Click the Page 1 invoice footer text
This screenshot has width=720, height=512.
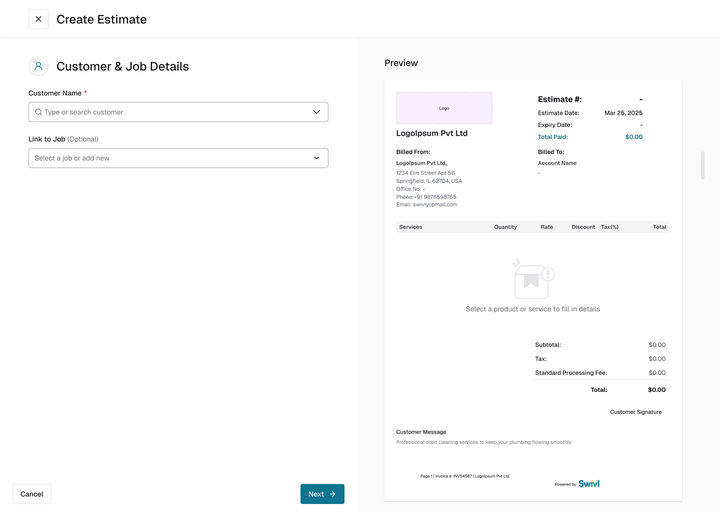pos(465,476)
